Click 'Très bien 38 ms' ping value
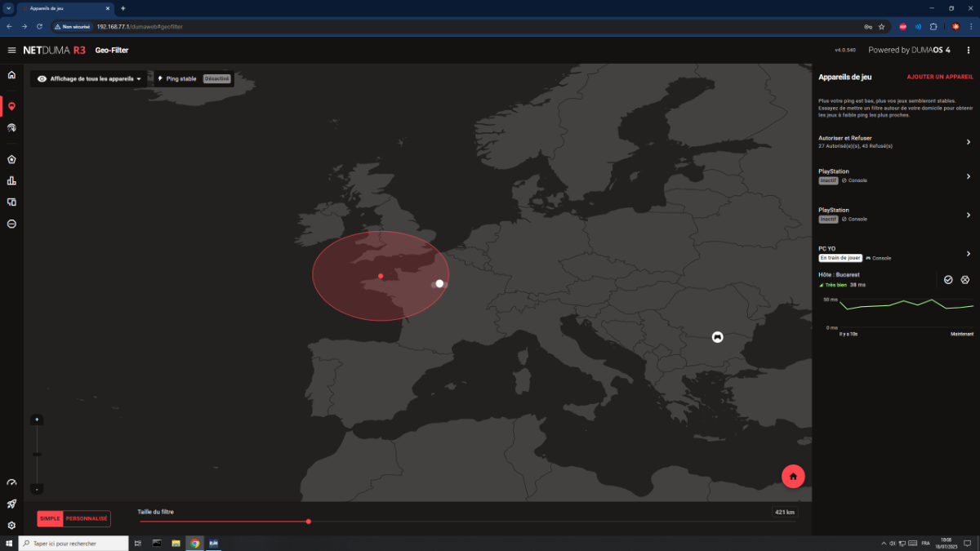The height and width of the screenshot is (551, 980). point(842,285)
